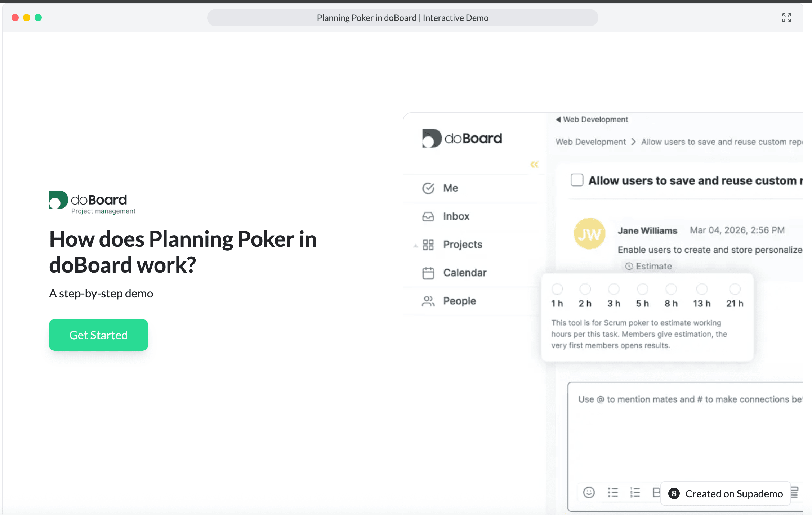Click the Get Started button

pos(98,335)
